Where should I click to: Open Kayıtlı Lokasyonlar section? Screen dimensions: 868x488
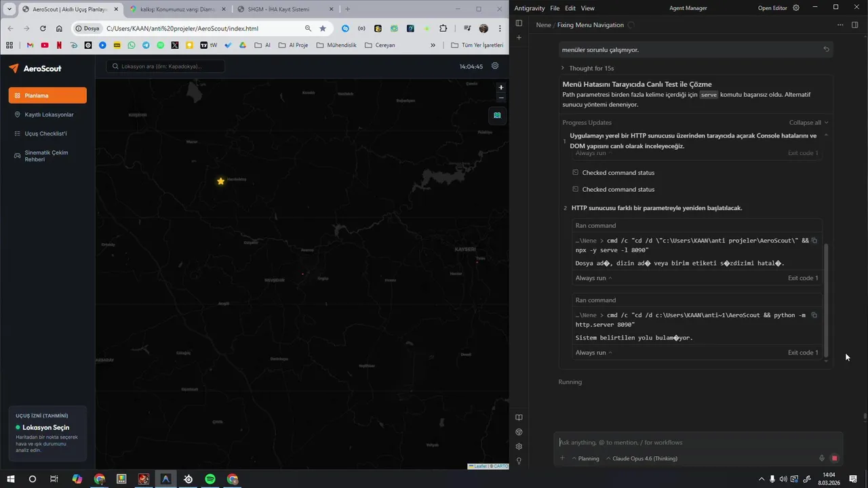(x=47, y=115)
